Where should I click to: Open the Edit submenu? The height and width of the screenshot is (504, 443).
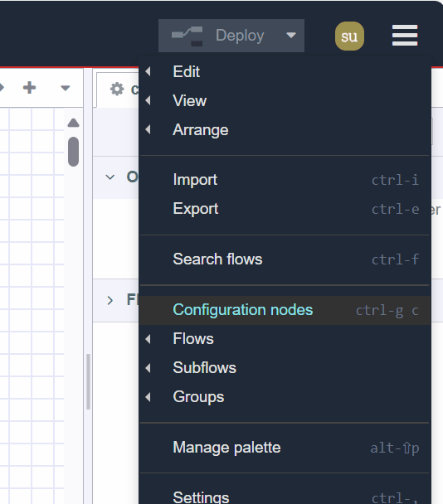[285, 71]
